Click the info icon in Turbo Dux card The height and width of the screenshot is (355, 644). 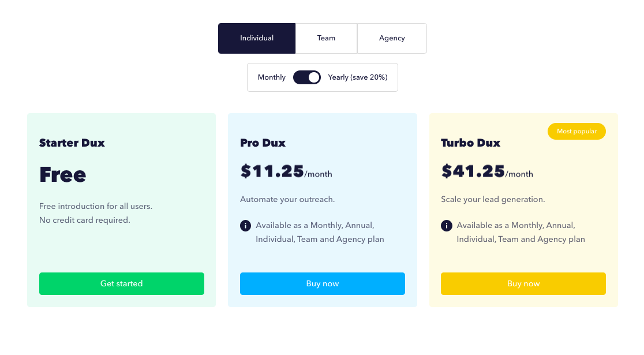446,226
